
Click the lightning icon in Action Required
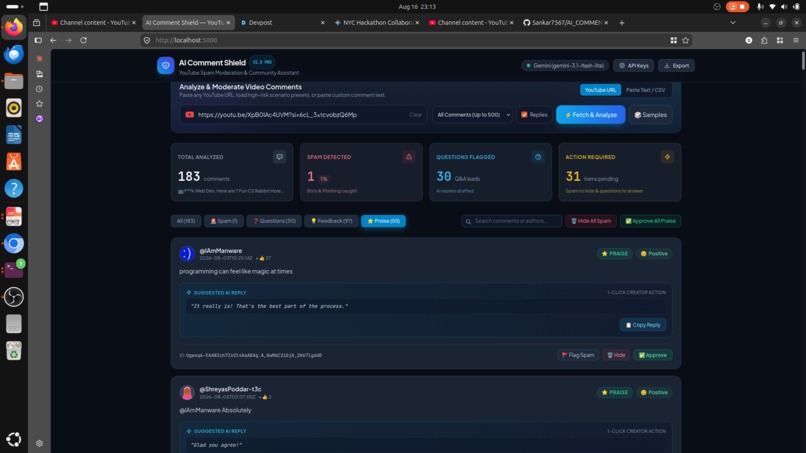coord(667,157)
